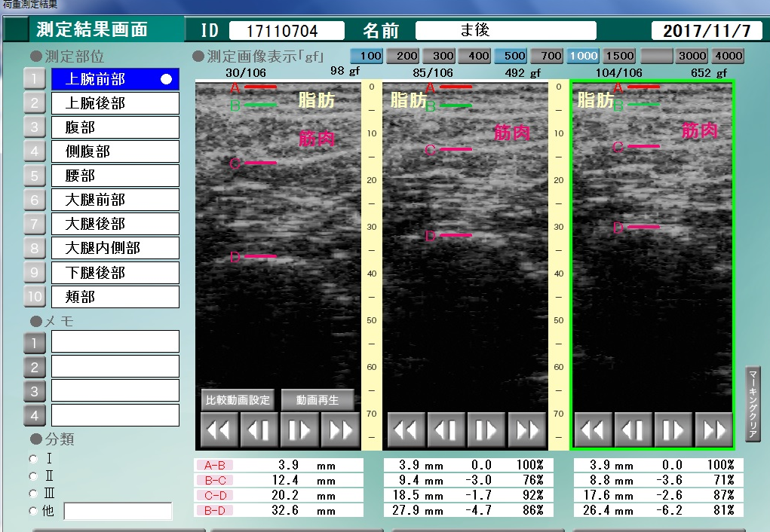
Task: Select classification radio button Ⅰ
Action: (x=32, y=458)
